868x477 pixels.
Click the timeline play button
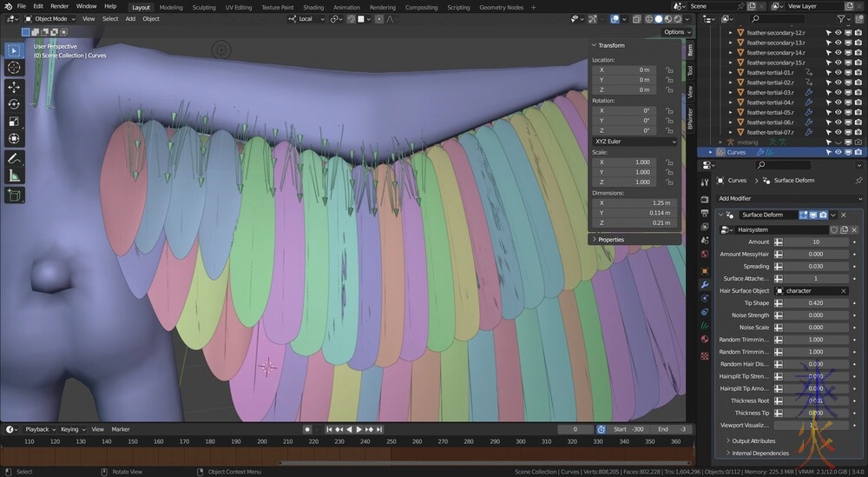click(358, 429)
